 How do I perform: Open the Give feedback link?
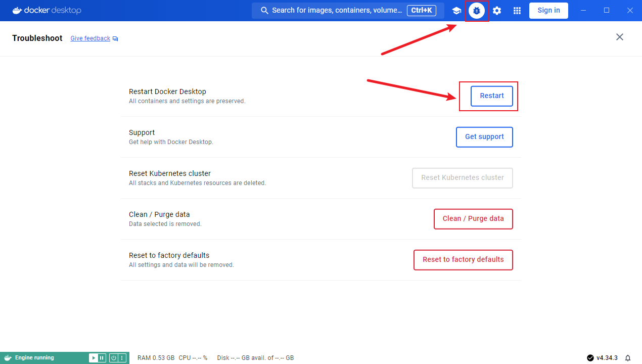(x=90, y=38)
